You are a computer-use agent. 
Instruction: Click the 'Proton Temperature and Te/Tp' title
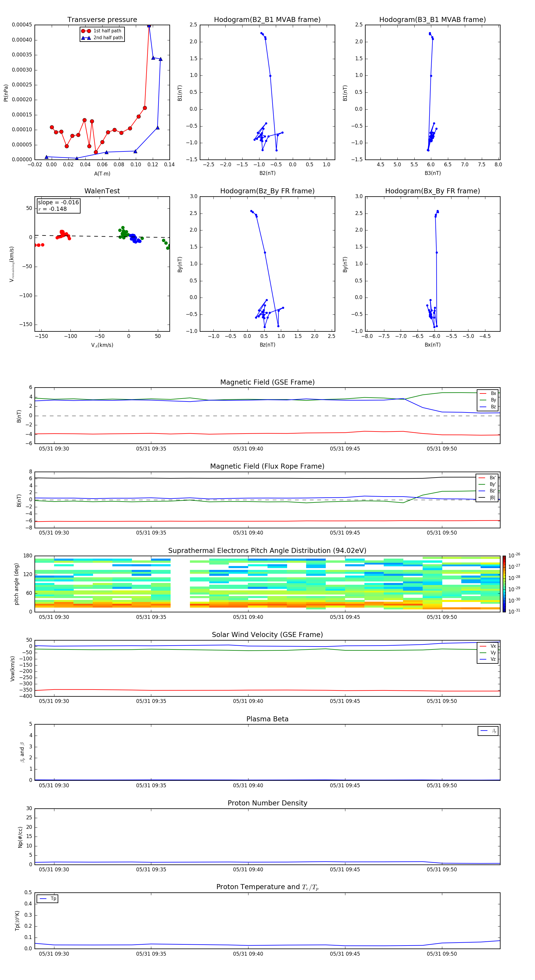(267, 887)
